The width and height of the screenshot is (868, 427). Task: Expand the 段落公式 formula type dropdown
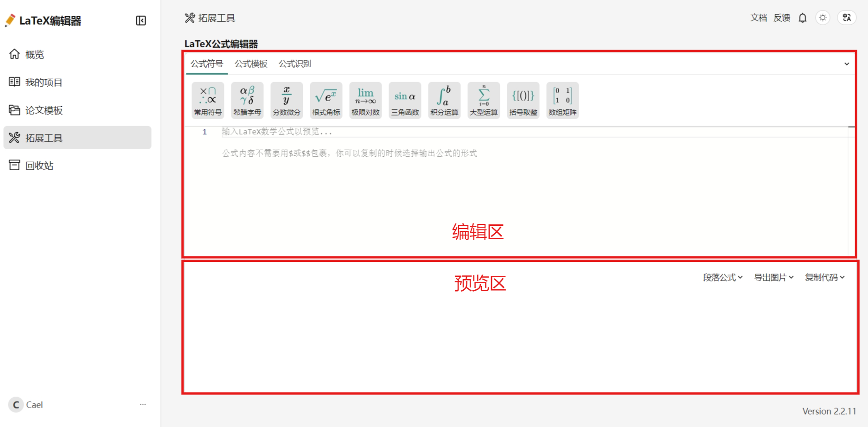coord(722,277)
